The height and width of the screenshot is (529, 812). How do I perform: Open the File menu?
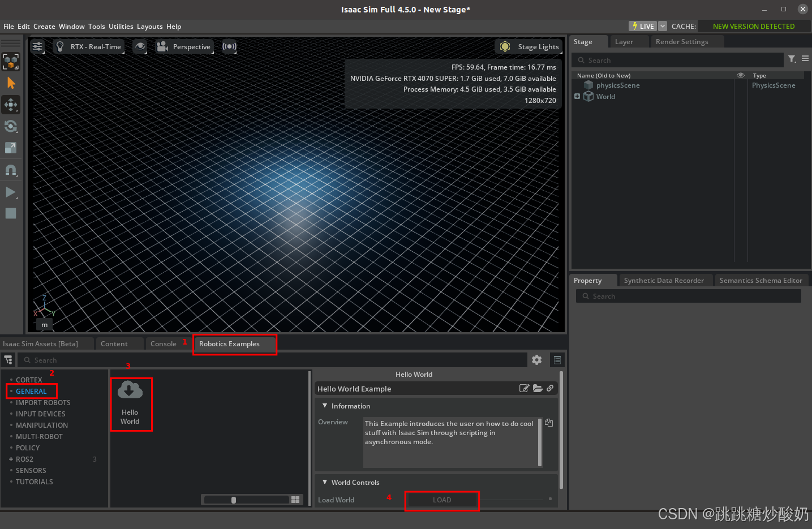[8, 27]
